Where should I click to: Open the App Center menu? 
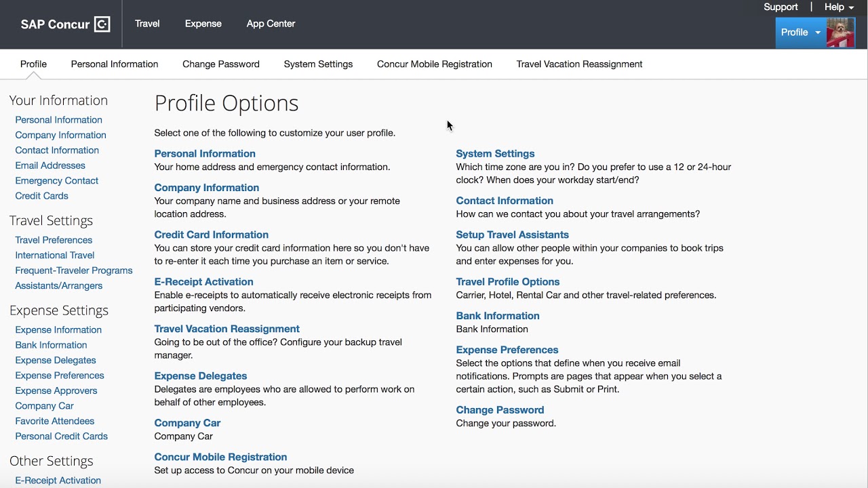271,24
